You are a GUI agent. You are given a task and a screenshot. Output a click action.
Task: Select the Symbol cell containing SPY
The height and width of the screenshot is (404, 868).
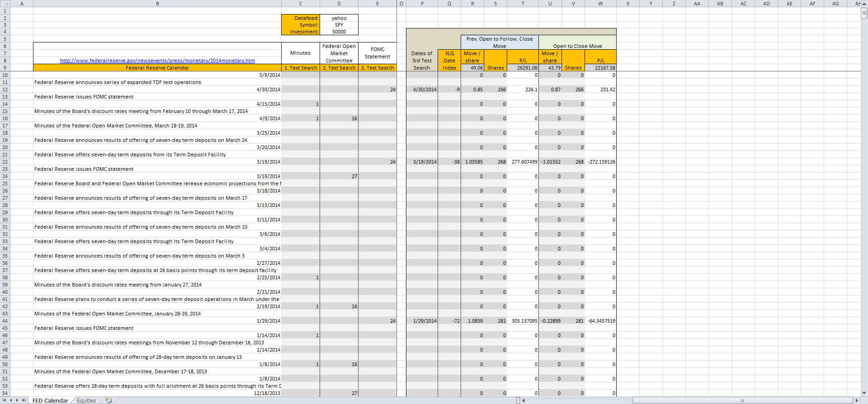click(339, 25)
